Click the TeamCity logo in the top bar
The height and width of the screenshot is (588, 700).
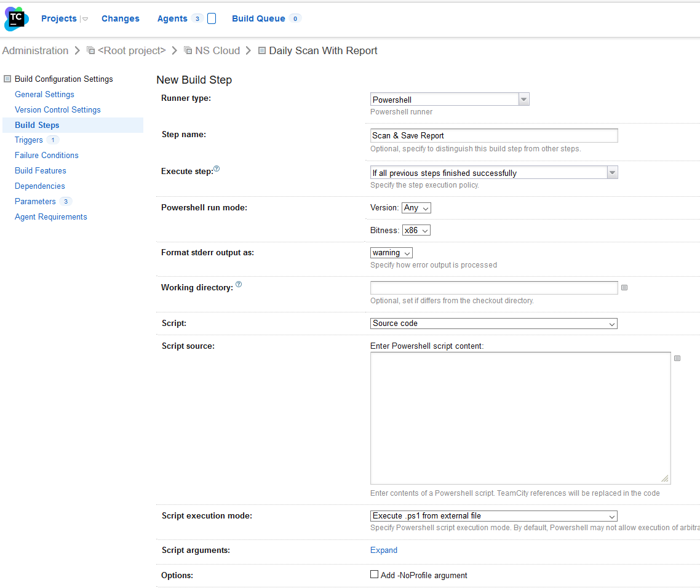pyautogui.click(x=15, y=18)
